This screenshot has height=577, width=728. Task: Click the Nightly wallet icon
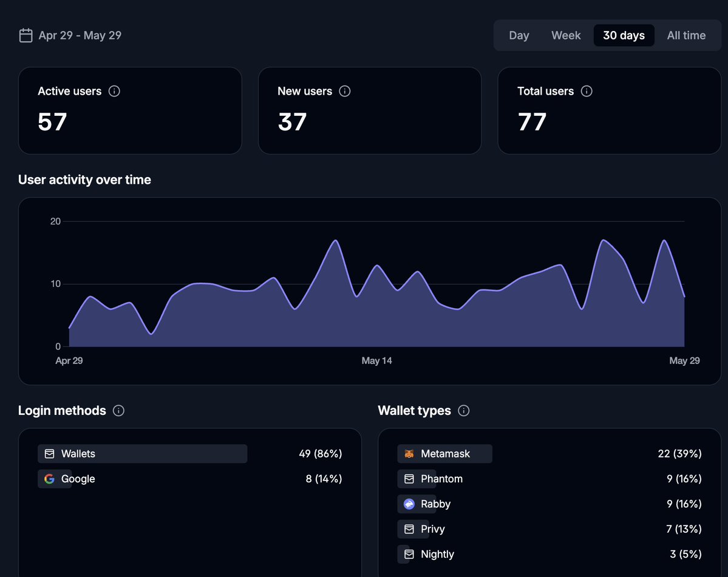click(x=409, y=554)
